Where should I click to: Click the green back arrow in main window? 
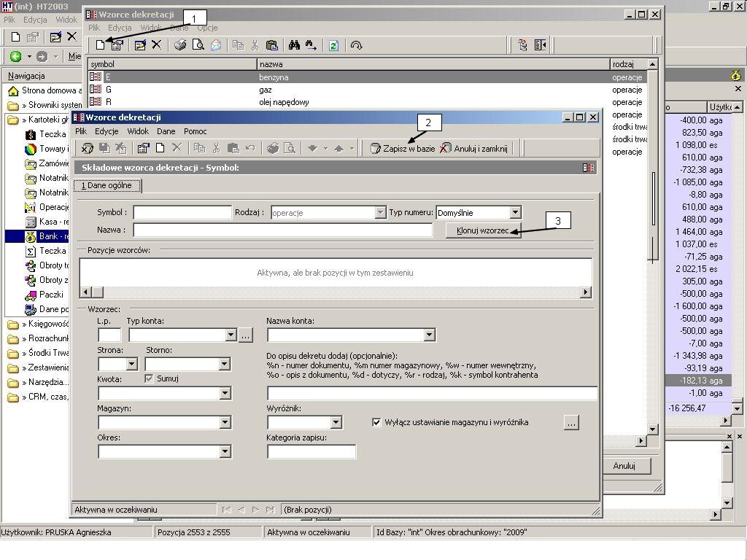[16, 56]
